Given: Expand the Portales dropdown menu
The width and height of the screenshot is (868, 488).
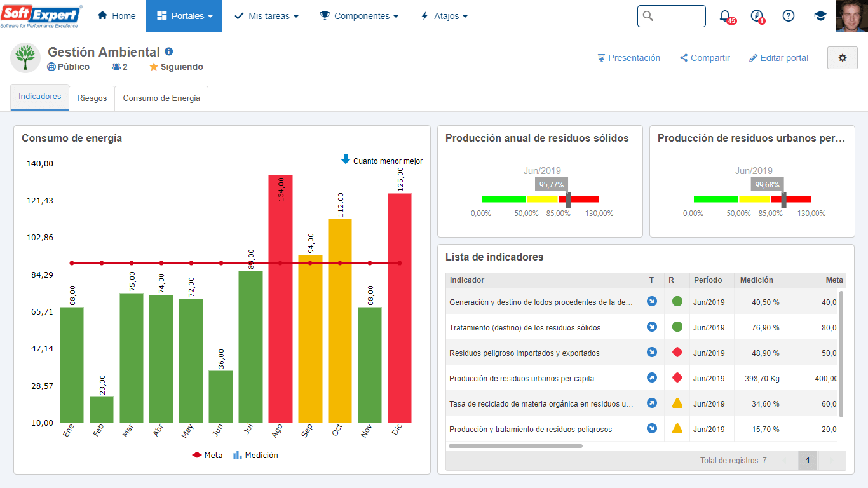Looking at the screenshot, I should point(184,16).
